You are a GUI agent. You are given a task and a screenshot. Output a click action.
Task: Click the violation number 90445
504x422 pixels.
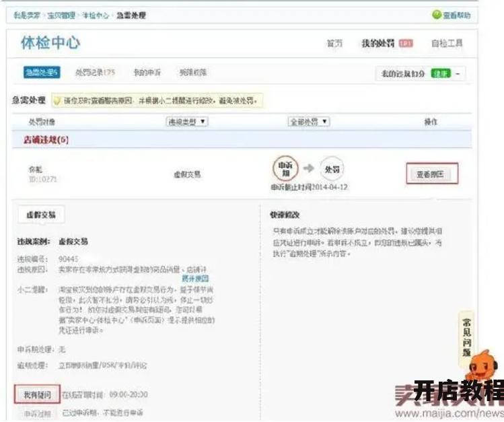[x=68, y=259]
